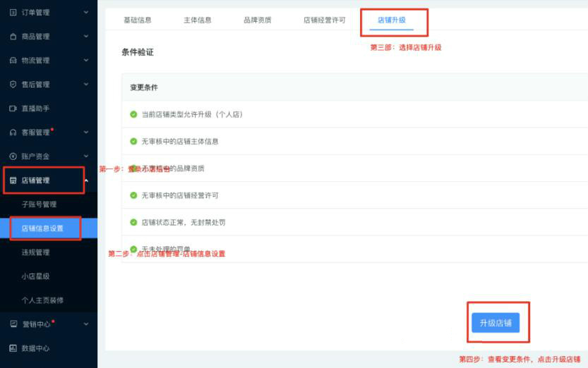Open 子账号管理 submenu item

(39, 204)
